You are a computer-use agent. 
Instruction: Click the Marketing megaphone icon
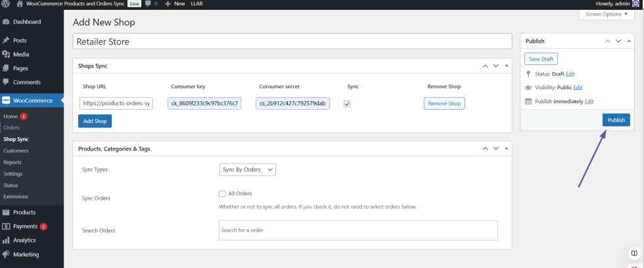[x=6, y=254]
